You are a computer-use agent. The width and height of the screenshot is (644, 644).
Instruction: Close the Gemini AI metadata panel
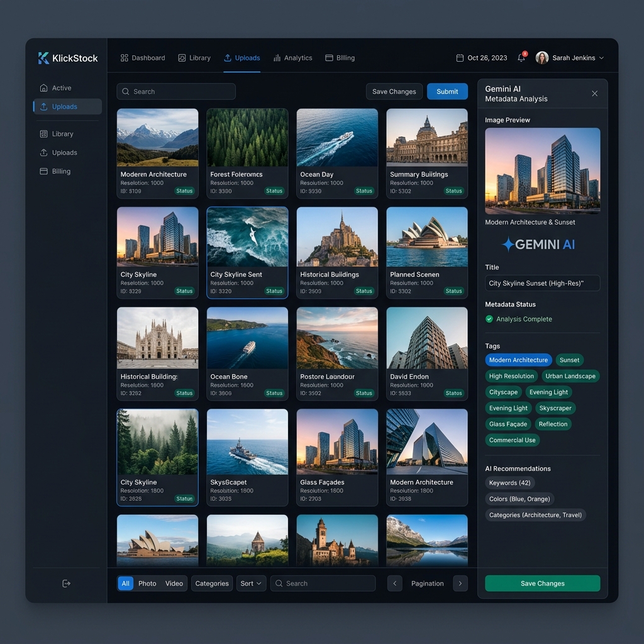click(594, 94)
